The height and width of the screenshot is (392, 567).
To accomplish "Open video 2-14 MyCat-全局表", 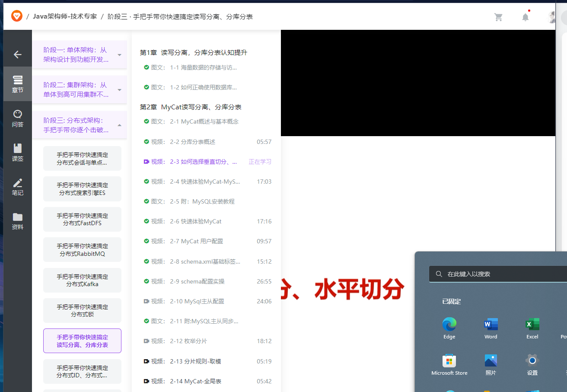I will pyautogui.click(x=207, y=381).
